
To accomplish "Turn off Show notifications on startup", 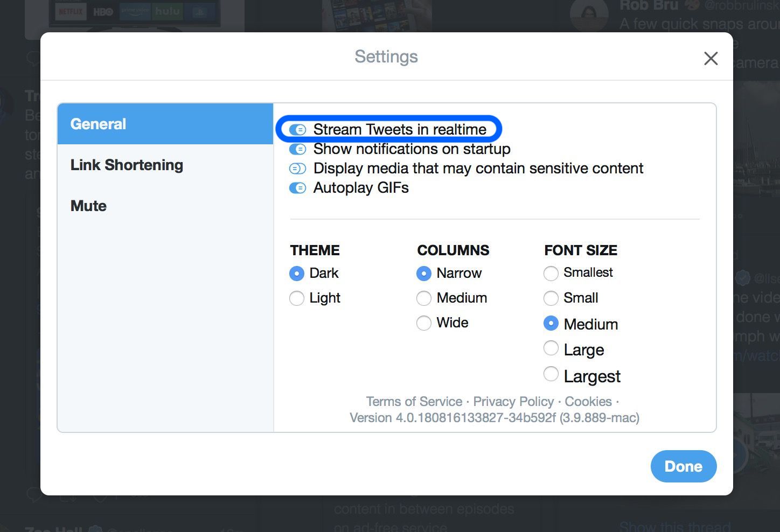I will point(297,149).
